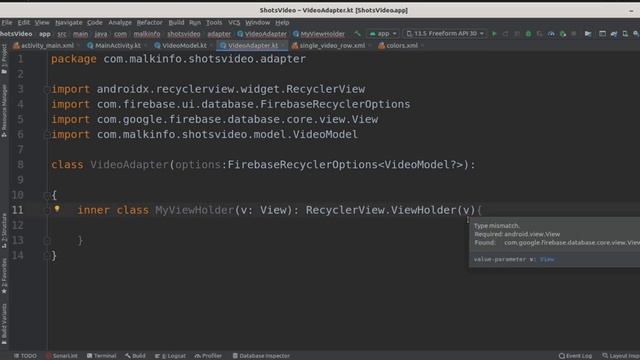
Task: Open the Terminal tool window
Action: [102, 356]
